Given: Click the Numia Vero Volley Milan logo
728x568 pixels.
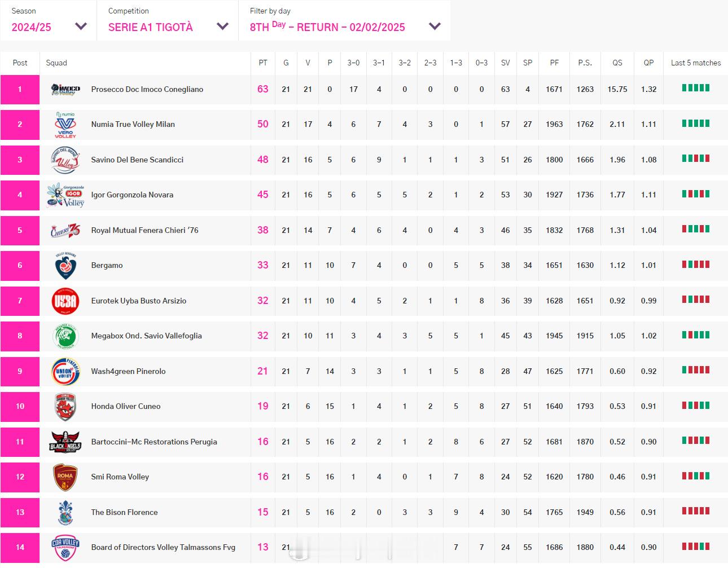Looking at the screenshot, I should pyautogui.click(x=65, y=125).
